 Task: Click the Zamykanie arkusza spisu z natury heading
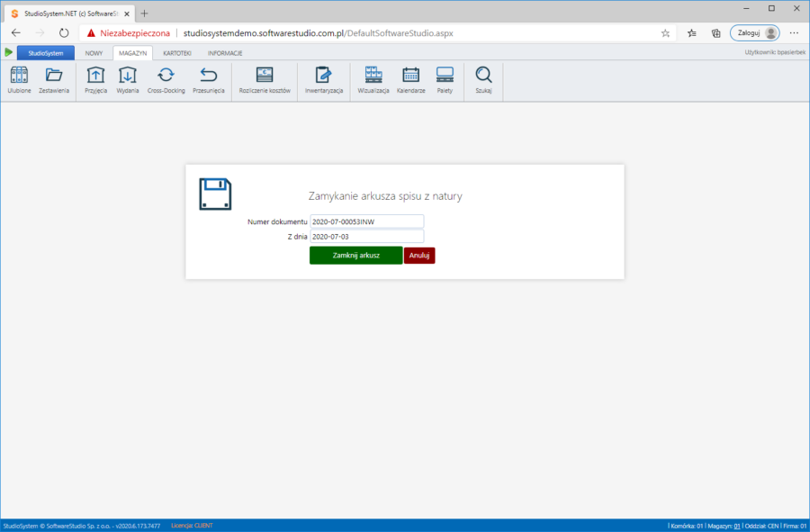coord(385,196)
